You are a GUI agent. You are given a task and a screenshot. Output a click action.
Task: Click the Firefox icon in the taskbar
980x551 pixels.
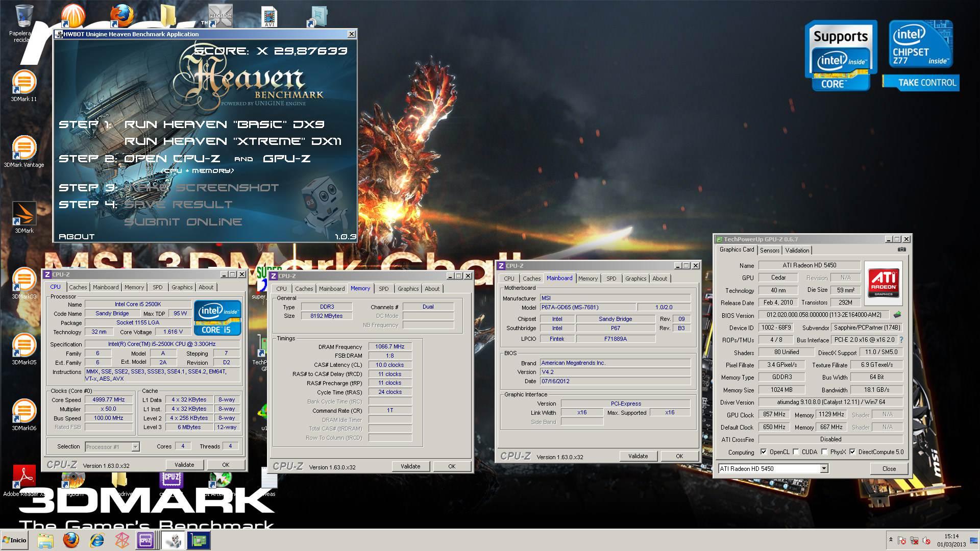tap(71, 540)
